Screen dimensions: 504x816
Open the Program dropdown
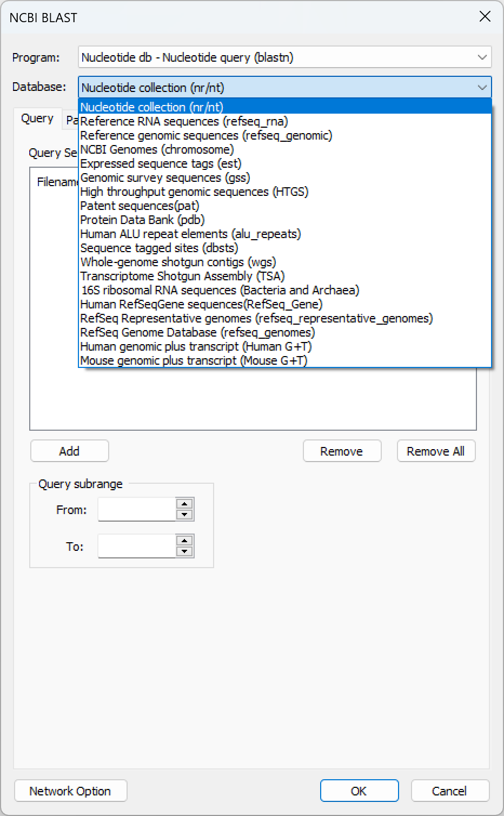click(284, 57)
